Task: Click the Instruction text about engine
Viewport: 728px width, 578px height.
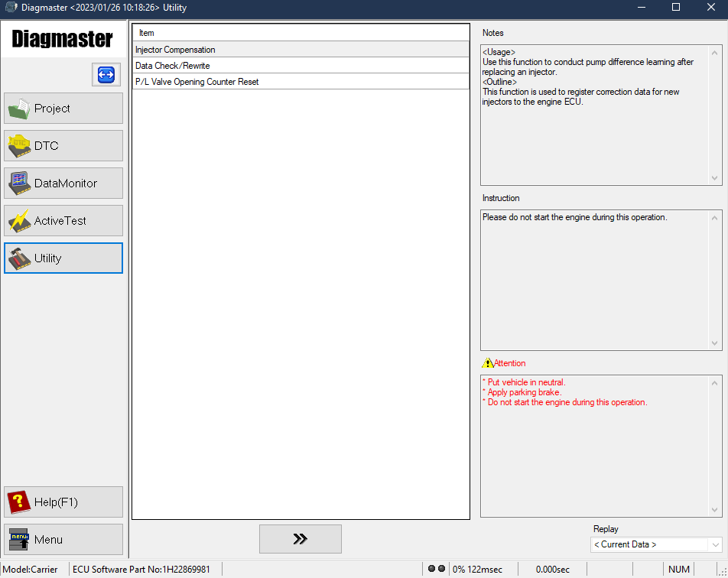Action: click(575, 217)
